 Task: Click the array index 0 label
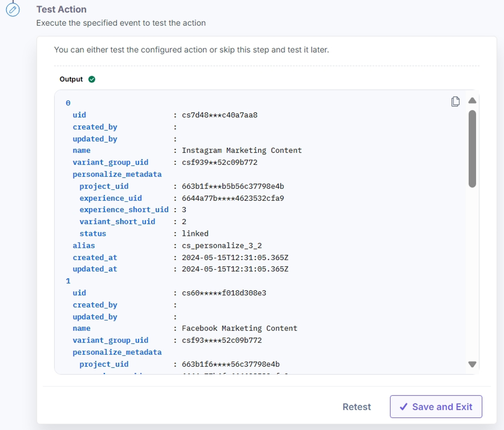coord(68,103)
